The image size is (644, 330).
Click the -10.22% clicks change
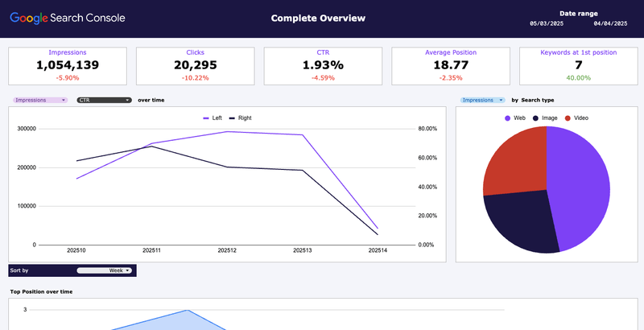(x=196, y=78)
